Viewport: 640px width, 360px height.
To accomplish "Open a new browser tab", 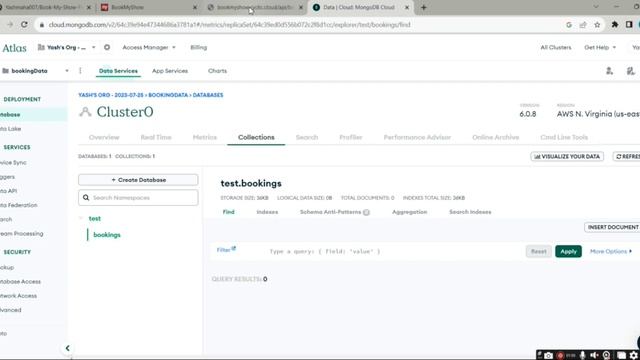I will 423,7.
